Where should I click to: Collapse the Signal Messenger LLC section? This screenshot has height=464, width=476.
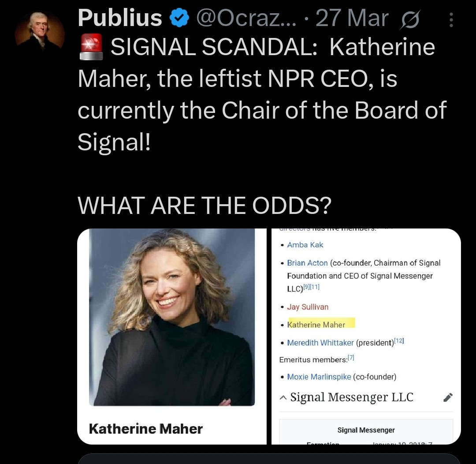(283, 398)
